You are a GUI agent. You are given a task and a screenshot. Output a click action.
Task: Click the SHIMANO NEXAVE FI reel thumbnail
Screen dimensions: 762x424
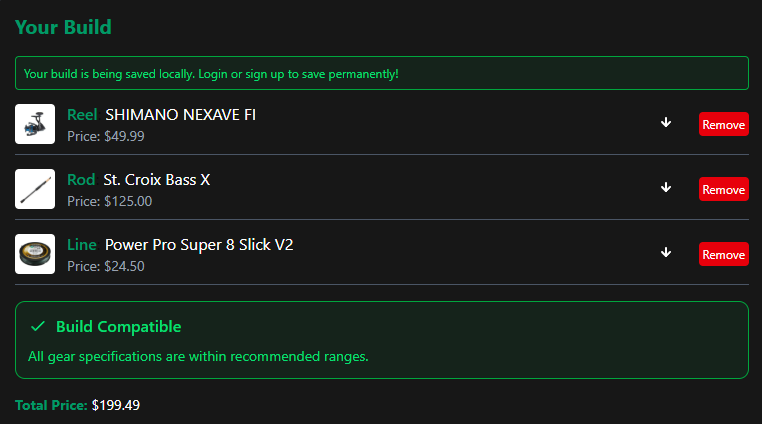tap(35, 124)
